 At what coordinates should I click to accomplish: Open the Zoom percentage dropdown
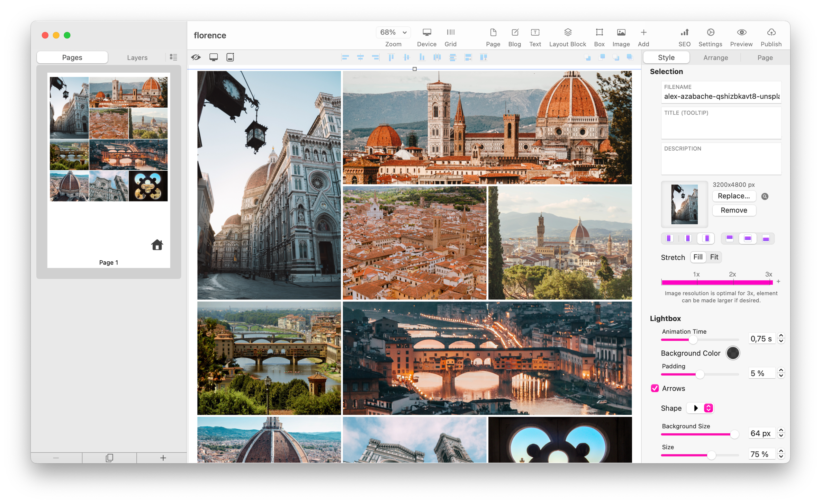click(393, 32)
